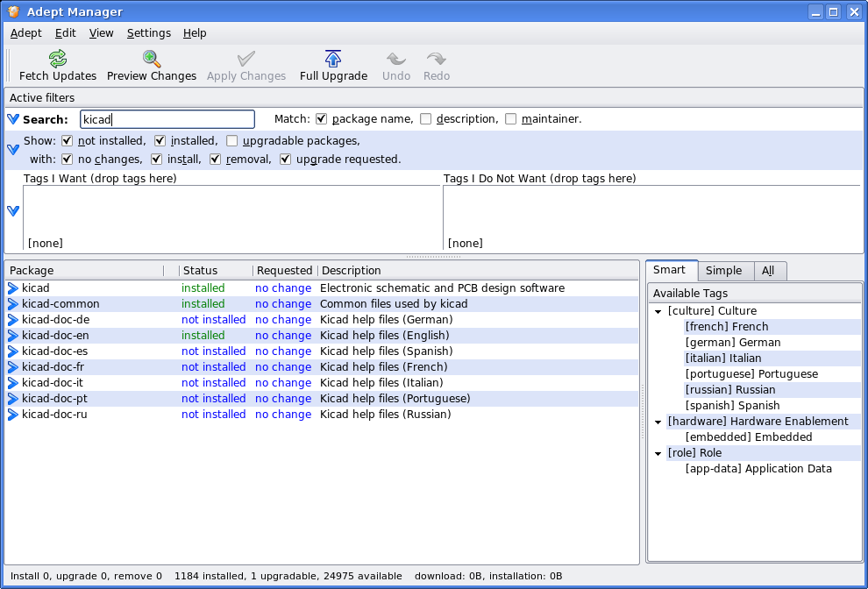Collapse the Search filter section arrow

coord(13,119)
